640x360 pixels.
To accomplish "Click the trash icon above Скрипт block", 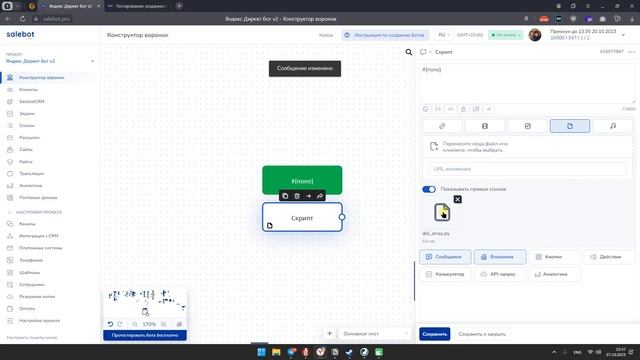I will pyautogui.click(x=297, y=196).
